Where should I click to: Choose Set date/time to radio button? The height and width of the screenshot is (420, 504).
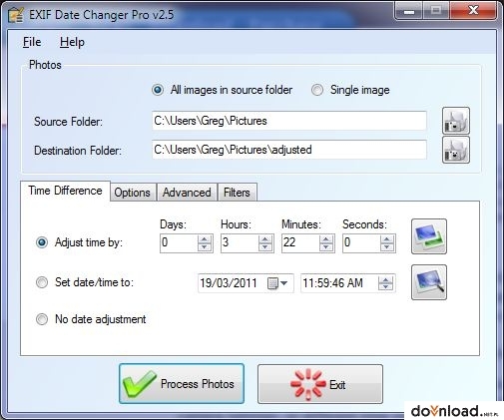(x=42, y=282)
